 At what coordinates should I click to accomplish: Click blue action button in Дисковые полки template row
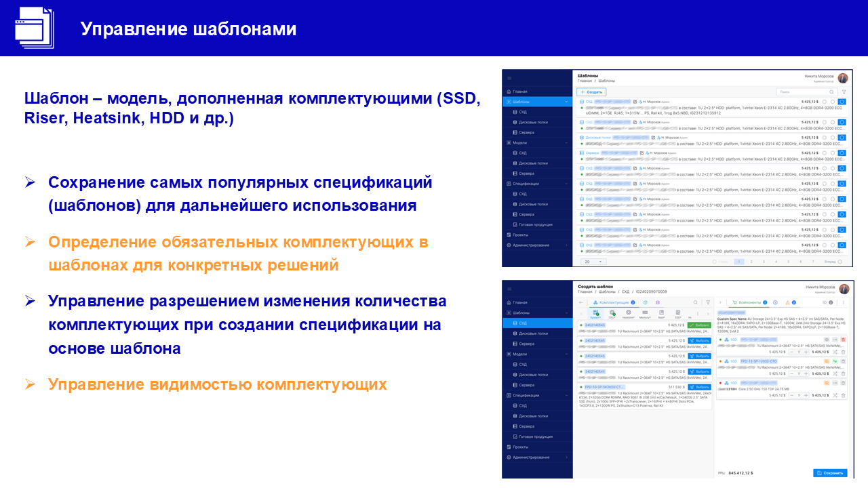pos(842,138)
